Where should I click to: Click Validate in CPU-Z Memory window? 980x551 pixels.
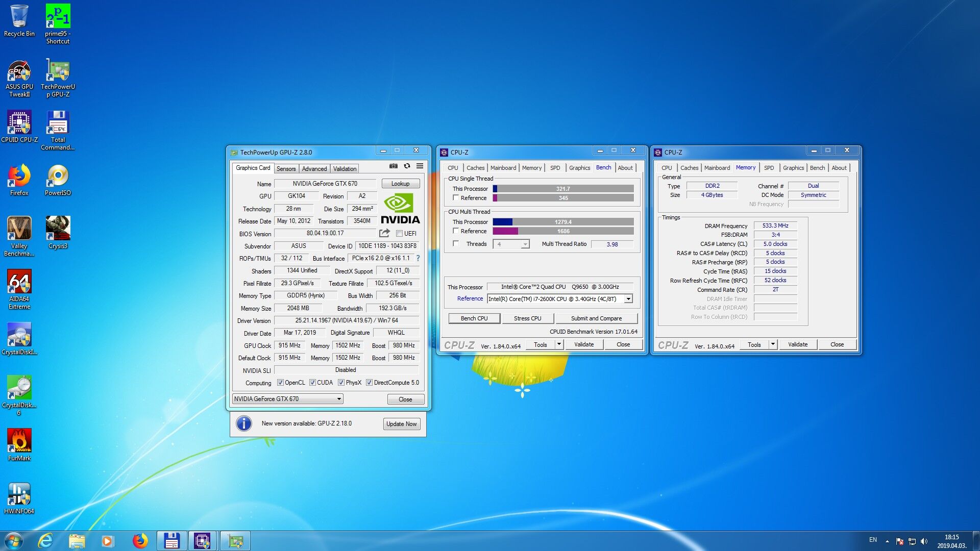tap(798, 344)
